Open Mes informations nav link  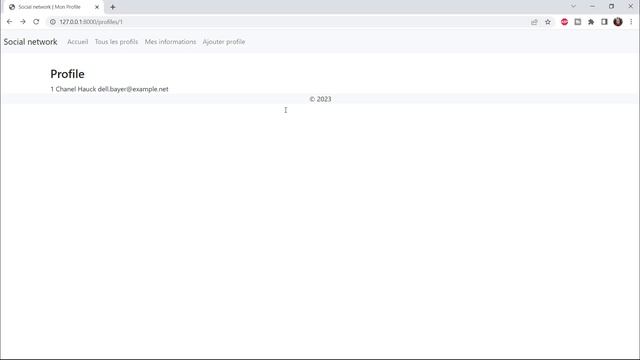(170, 42)
